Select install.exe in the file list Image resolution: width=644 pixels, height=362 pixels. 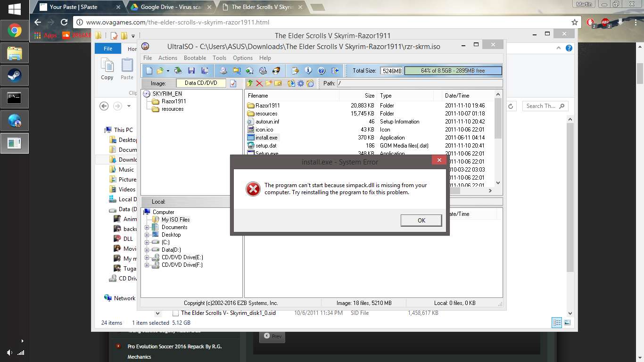[266, 138]
